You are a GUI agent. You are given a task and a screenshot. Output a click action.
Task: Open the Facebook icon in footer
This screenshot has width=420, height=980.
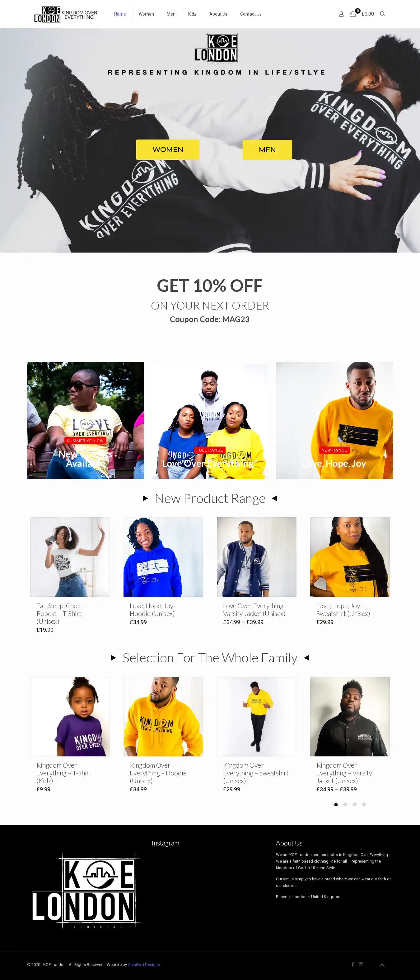click(x=353, y=964)
